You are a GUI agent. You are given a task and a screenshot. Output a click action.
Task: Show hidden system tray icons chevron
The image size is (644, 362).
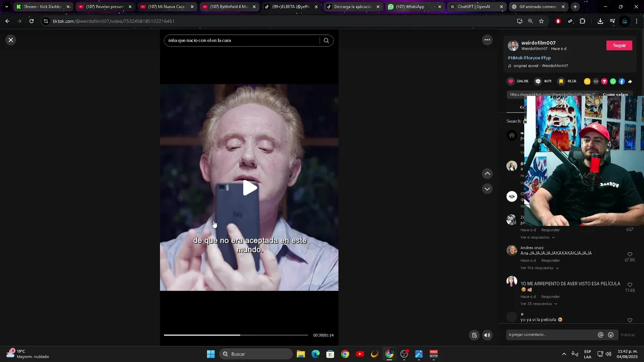tap(564, 354)
